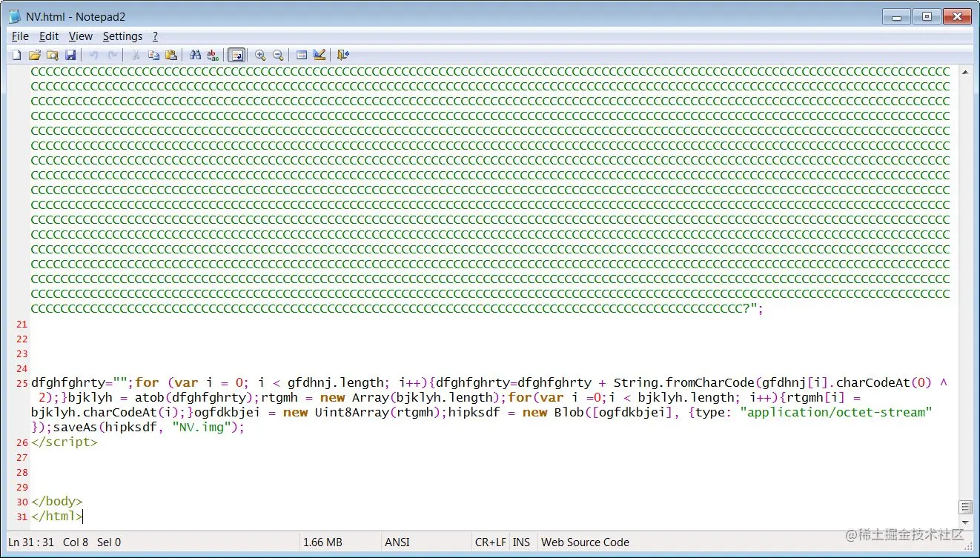Click the Cut scissors icon

pos(136,55)
